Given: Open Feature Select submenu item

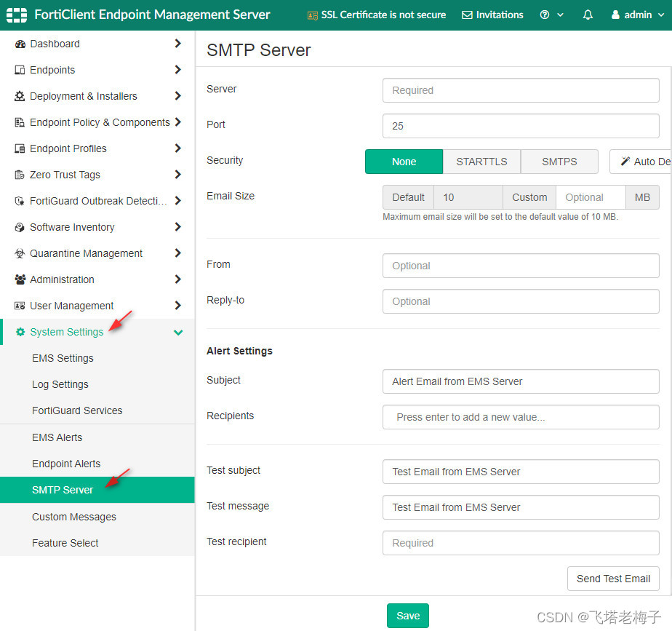Looking at the screenshot, I should coord(65,543).
